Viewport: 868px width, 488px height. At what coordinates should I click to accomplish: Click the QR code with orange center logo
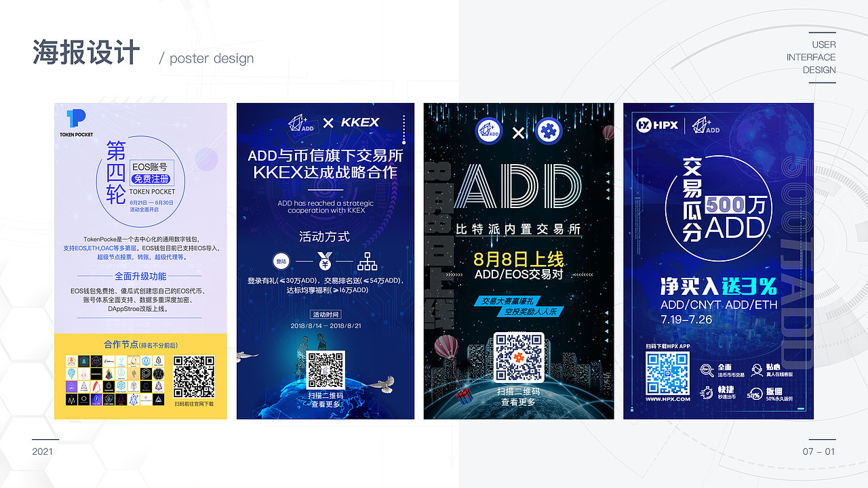point(519,357)
